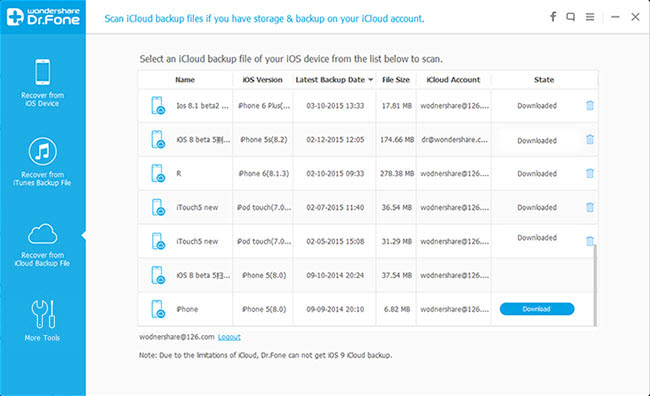This screenshot has width=650, height=396.
Task: Select the iPhone 6 Plus version cell
Action: point(264,106)
